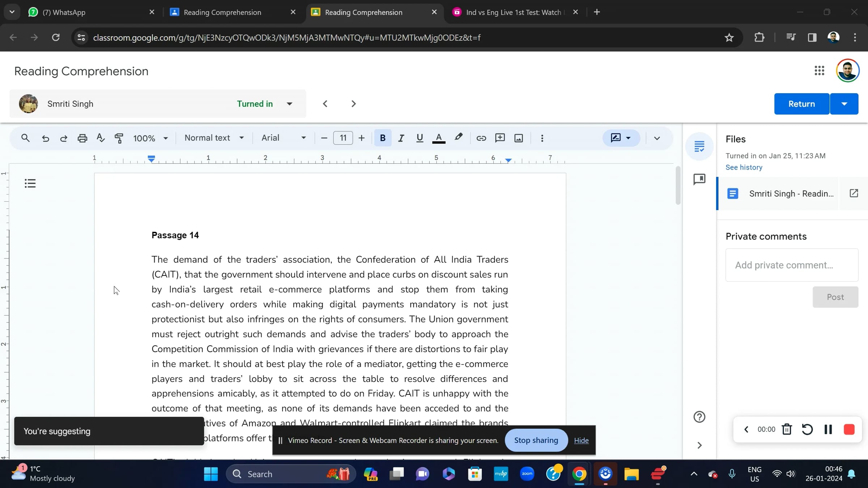Screen dimensions: 868x488
Task: Toggle bold formatting
Action: 383,138
